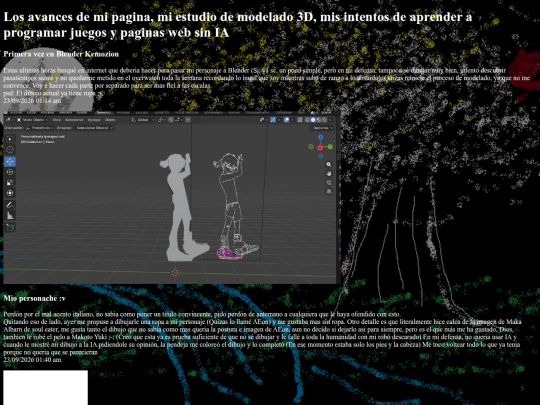
Task: Select the Scale tool
Action: pyautogui.click(x=10, y=183)
